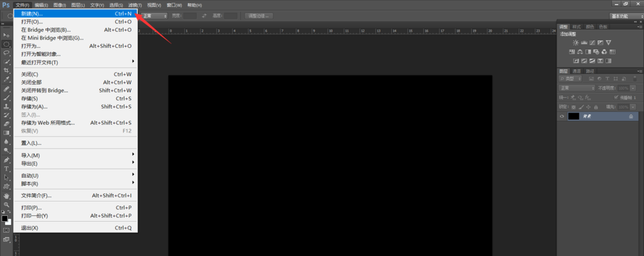Screen dimensions: 644x256
Task: Hide the 背景 layer eye icon
Action: point(562,116)
